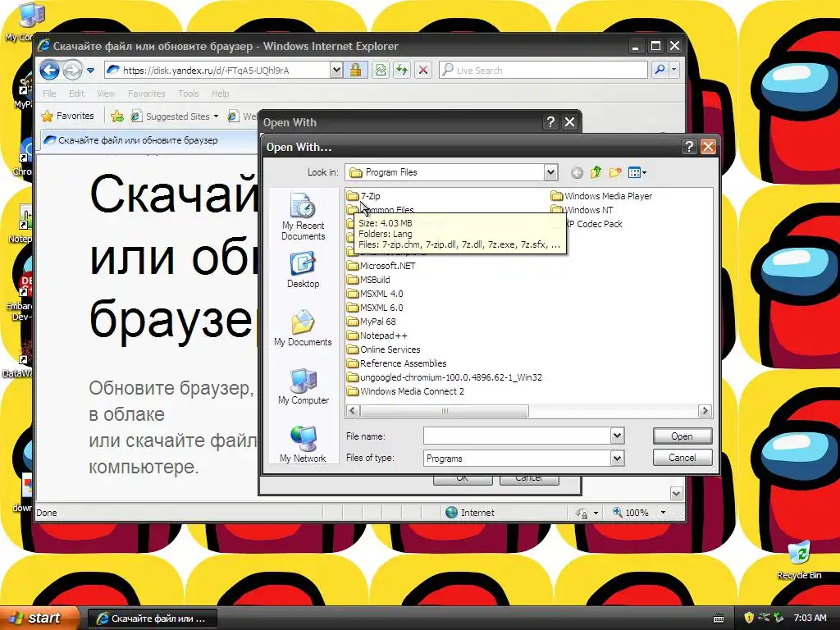Image resolution: width=840 pixels, height=630 pixels.
Task: Open Suggested Sites in favorites bar
Action: pos(175,116)
